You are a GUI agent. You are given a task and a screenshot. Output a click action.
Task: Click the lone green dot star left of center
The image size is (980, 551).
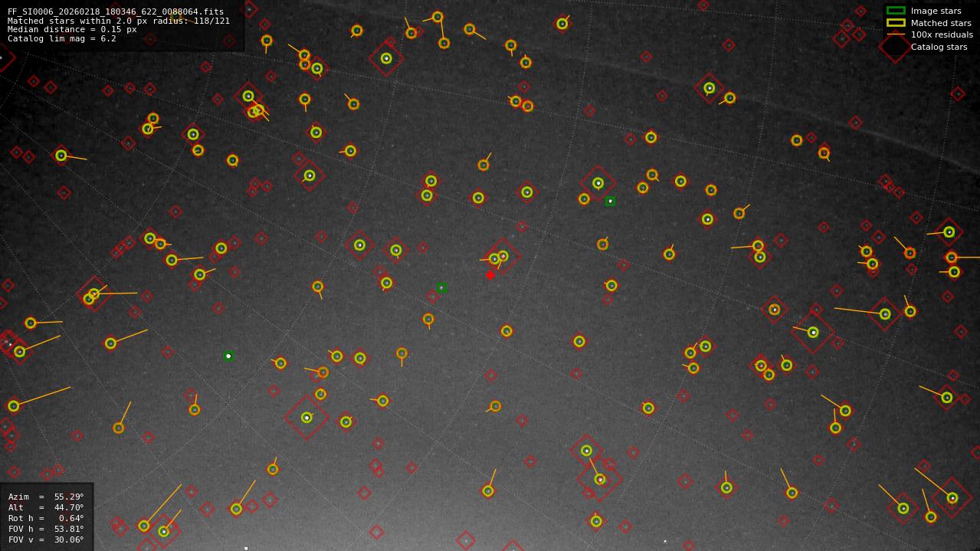[x=228, y=356]
